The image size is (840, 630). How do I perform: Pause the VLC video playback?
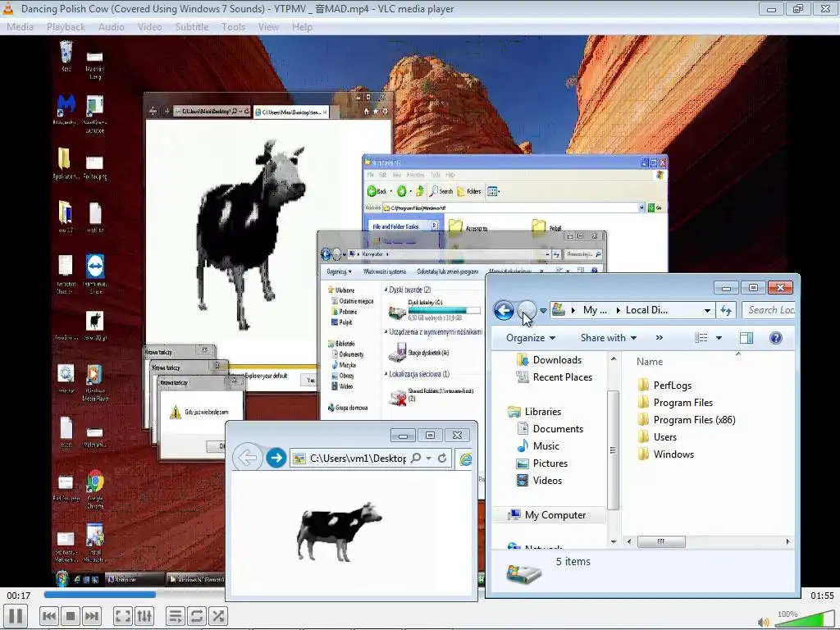pos(16,616)
